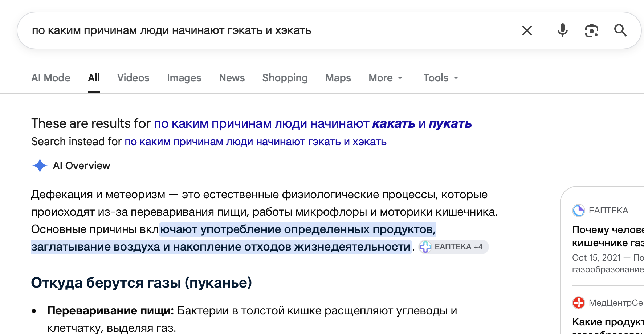Click the МедЦентрСервис red cross favicon
The height and width of the screenshot is (334, 644).
(578, 302)
